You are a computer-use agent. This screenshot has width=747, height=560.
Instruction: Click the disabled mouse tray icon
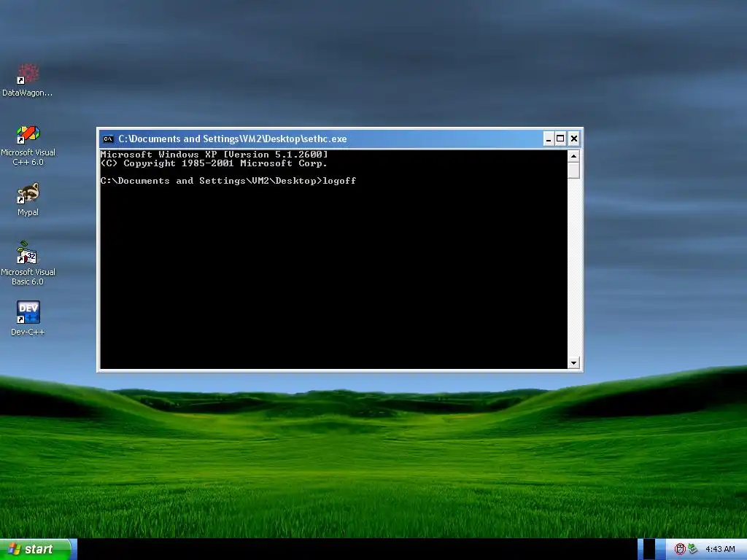(680, 549)
